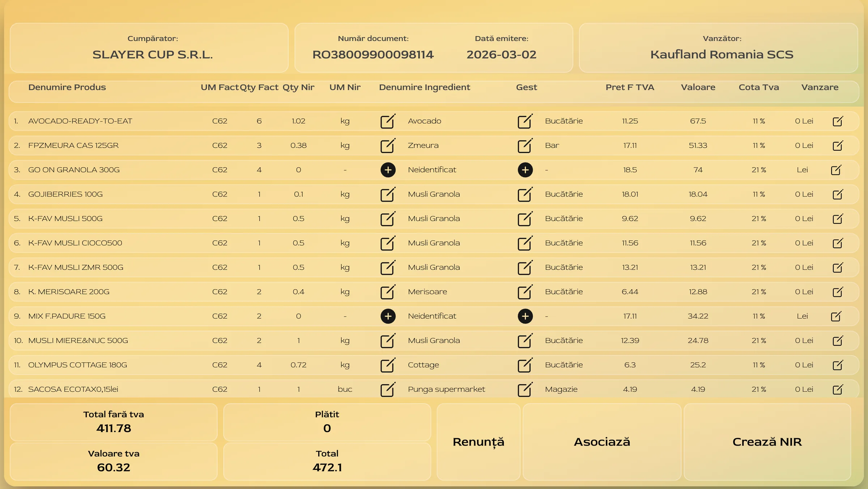The height and width of the screenshot is (489, 868).
Task: Add gestiune for MIX F.PADURE 150G
Action: (525, 316)
